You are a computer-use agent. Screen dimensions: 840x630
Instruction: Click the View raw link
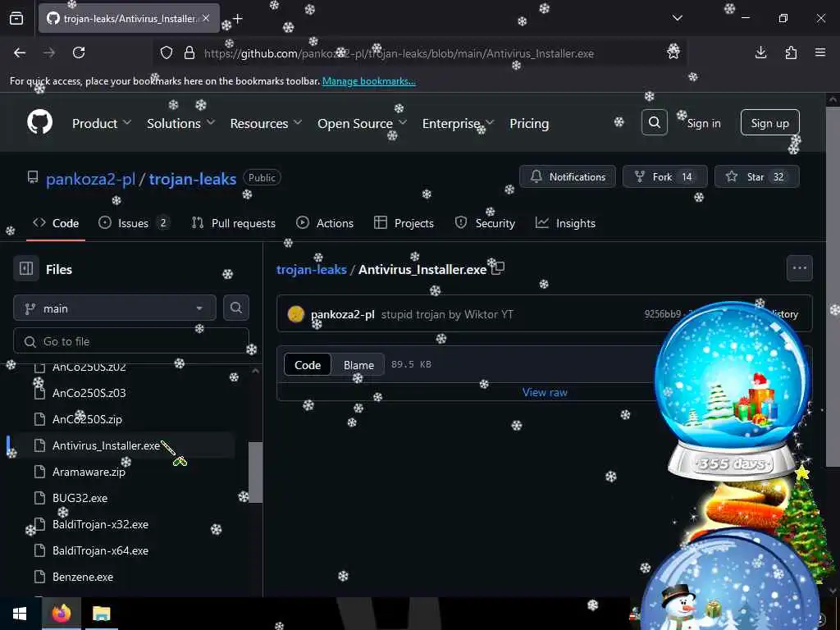545,392
